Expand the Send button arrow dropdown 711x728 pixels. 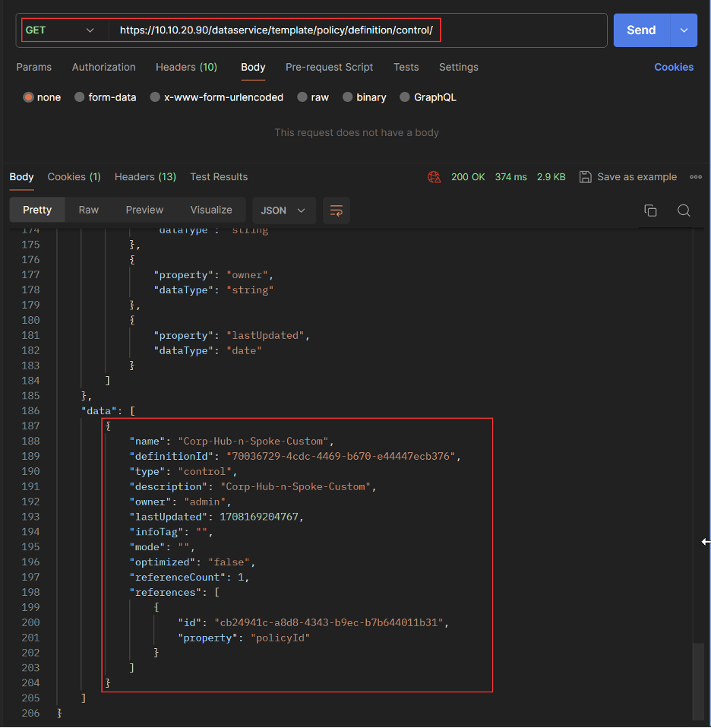click(684, 30)
